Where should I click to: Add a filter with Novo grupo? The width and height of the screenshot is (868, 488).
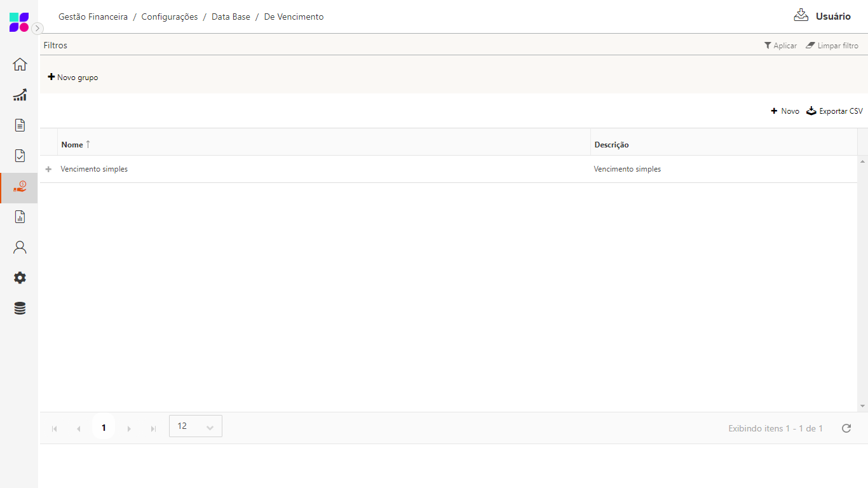[73, 78]
